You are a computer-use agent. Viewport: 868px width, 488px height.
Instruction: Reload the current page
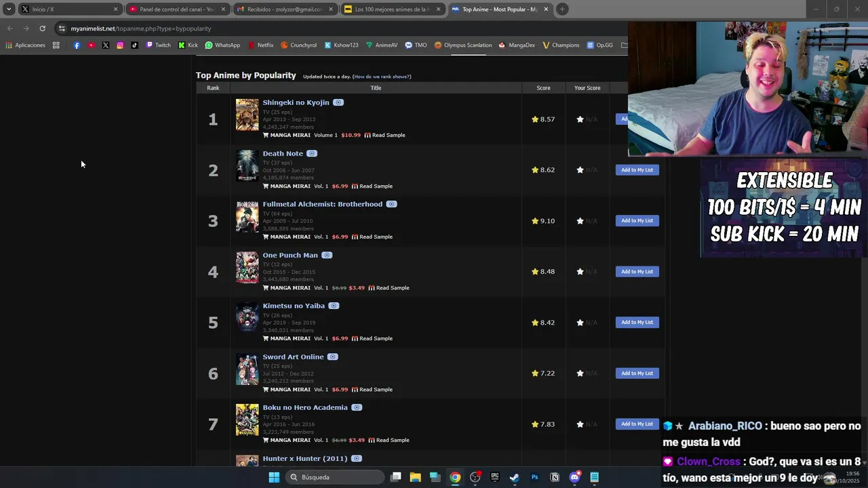[x=42, y=28]
